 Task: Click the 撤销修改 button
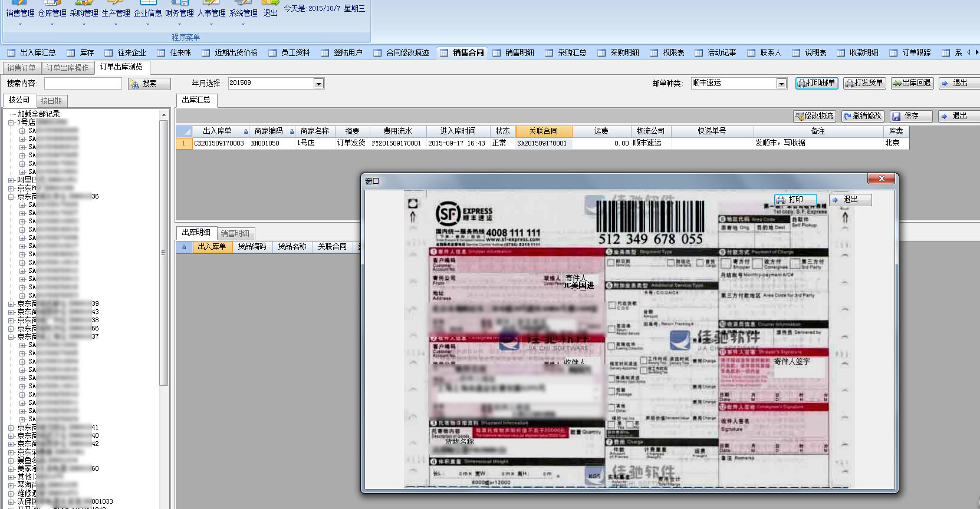(x=863, y=116)
